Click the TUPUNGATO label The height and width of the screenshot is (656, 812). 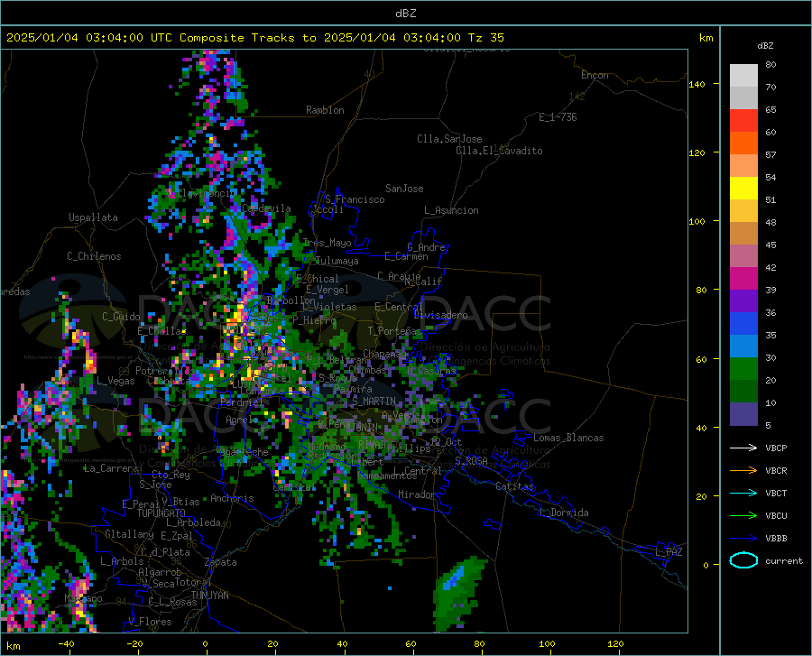tap(161, 513)
